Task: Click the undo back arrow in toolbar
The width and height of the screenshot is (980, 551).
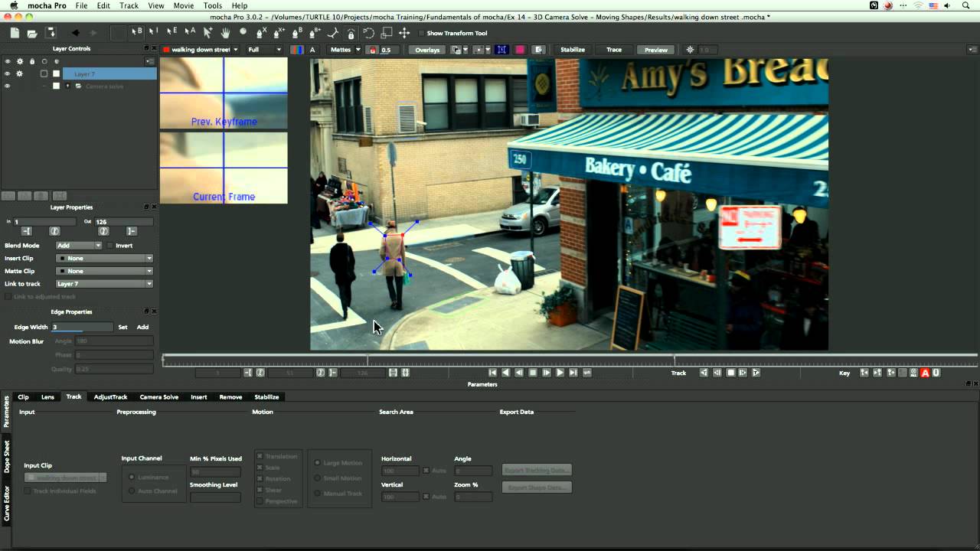Action: pyautogui.click(x=75, y=33)
